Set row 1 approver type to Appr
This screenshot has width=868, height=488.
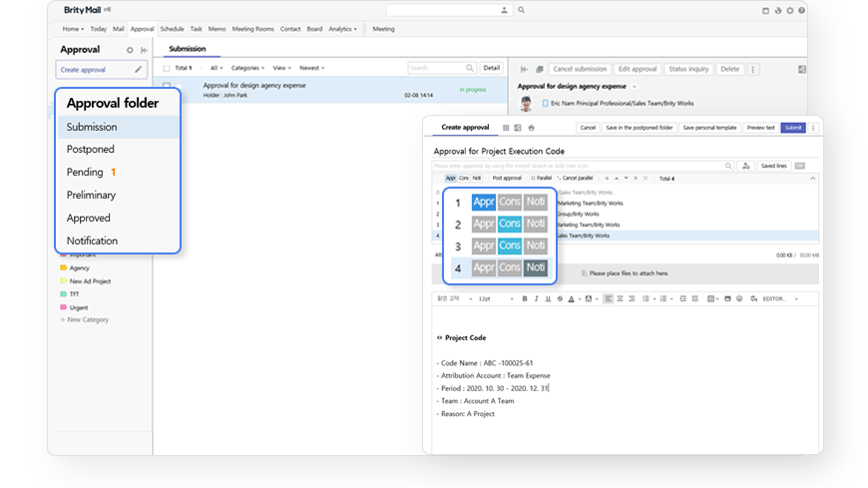484,203
